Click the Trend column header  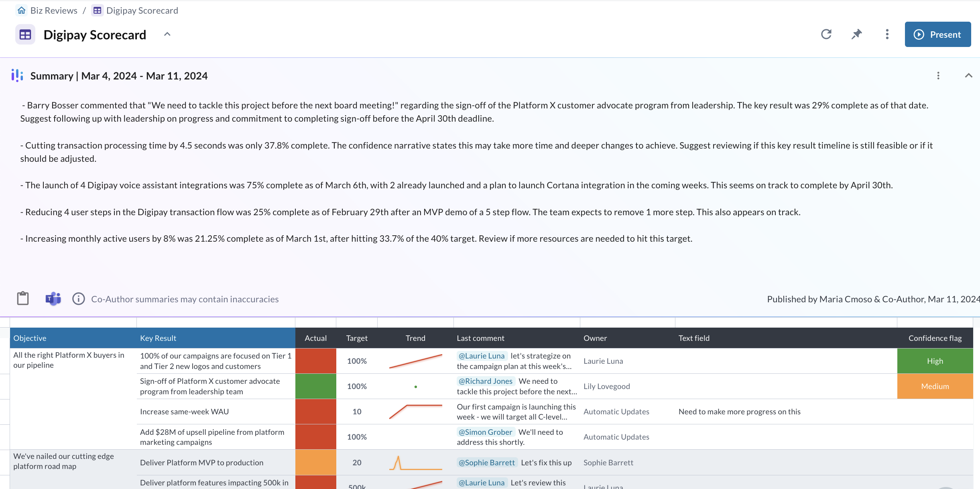click(x=415, y=338)
